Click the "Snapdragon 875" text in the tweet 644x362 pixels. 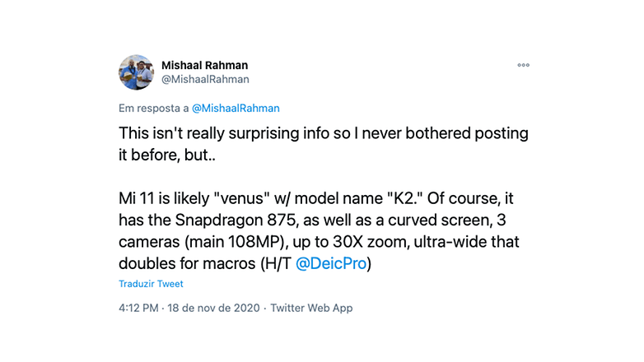click(x=236, y=220)
